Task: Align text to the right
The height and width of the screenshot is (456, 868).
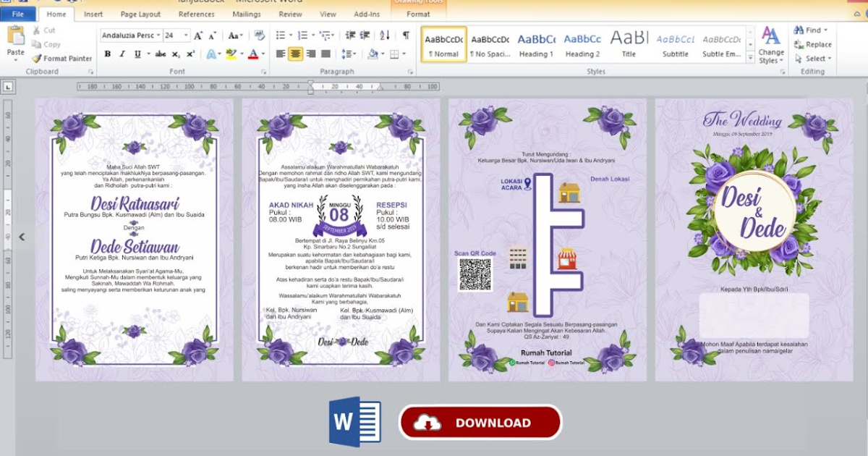Action: click(x=311, y=54)
